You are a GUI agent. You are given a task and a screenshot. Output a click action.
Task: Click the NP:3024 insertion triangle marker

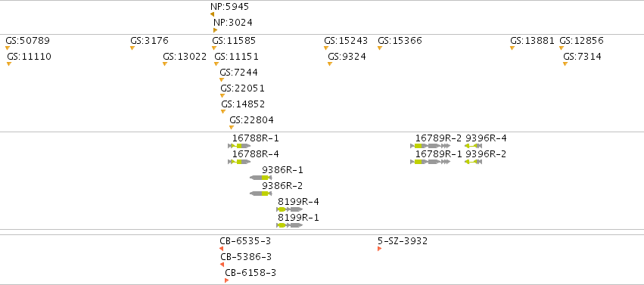[x=215, y=30]
